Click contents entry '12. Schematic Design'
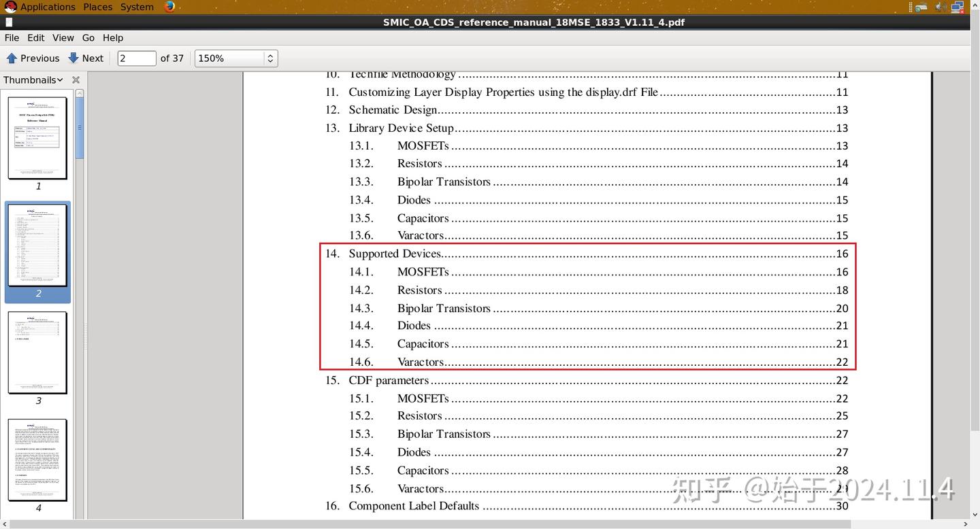The height and width of the screenshot is (529, 980). (587, 109)
